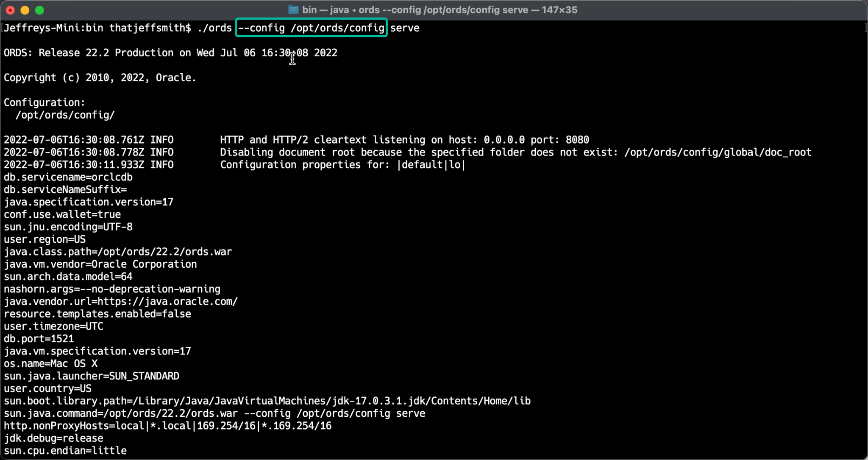The width and height of the screenshot is (868, 460).
Task: Click the serve argument after the config flag
Action: click(405, 28)
